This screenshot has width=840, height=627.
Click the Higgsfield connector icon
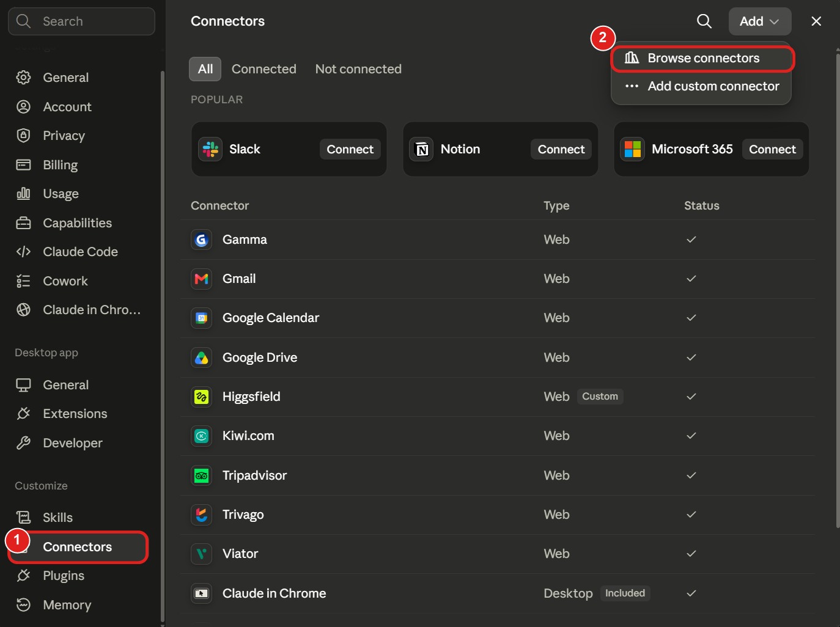201,397
